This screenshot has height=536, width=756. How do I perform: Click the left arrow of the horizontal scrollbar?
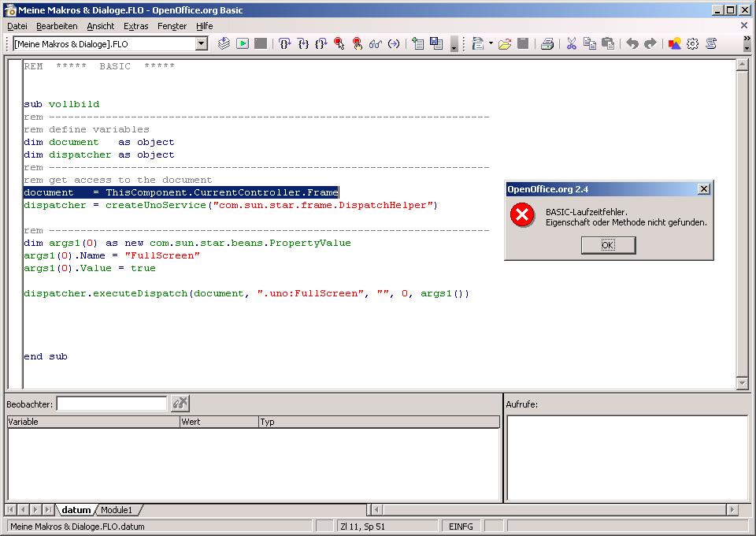tap(377, 509)
